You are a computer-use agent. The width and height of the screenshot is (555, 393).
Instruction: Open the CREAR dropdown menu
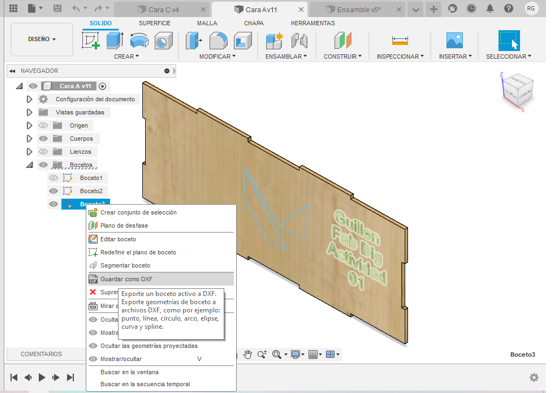[x=126, y=56]
